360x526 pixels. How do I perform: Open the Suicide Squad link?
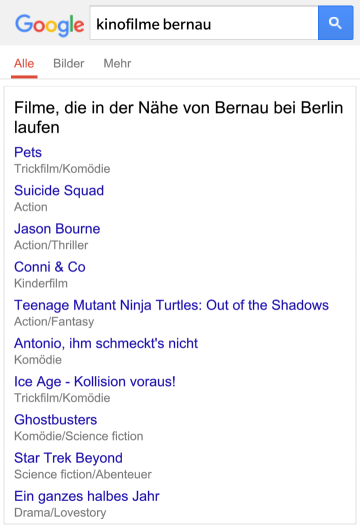click(x=59, y=191)
